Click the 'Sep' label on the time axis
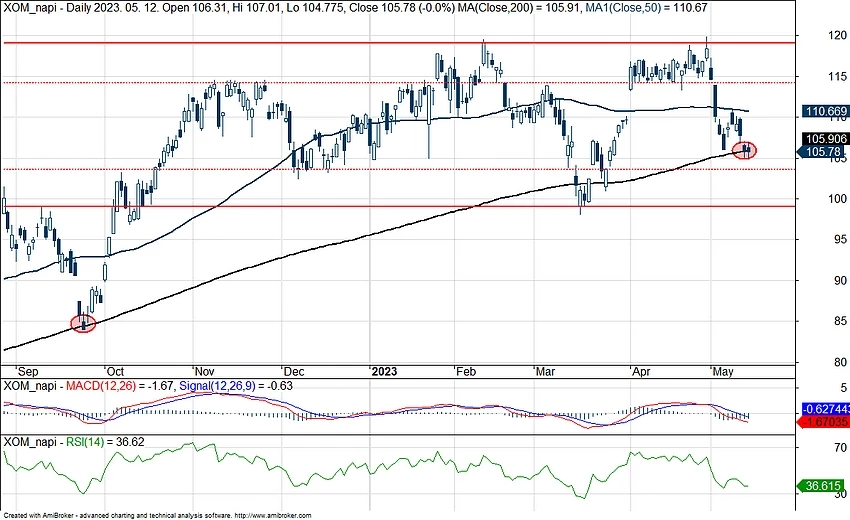Image resolution: width=850 pixels, height=520 pixels. tap(27, 371)
